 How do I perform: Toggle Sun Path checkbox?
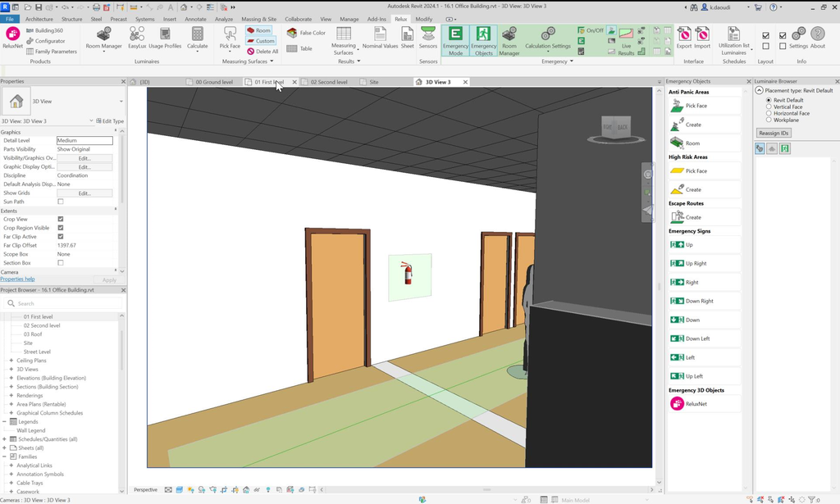[61, 202]
